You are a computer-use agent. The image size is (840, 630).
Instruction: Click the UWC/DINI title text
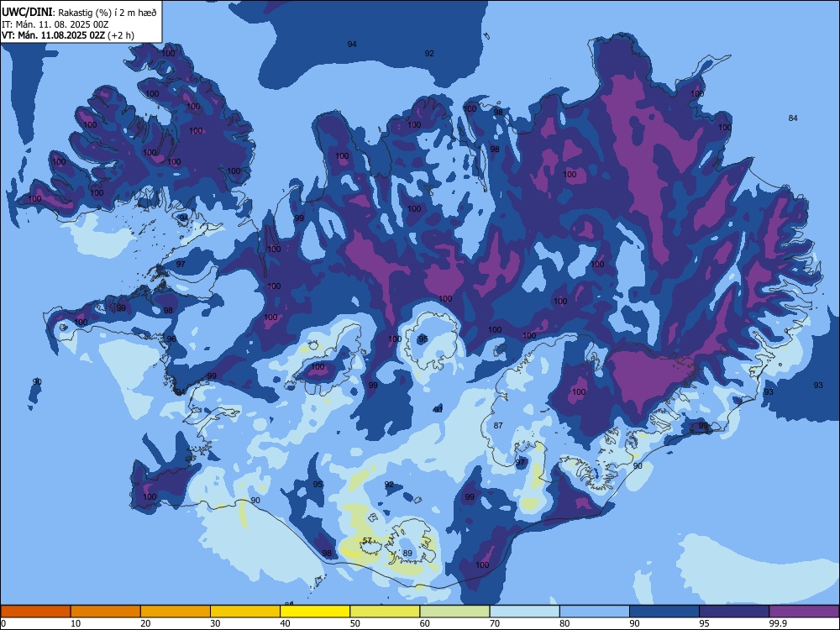(27, 13)
